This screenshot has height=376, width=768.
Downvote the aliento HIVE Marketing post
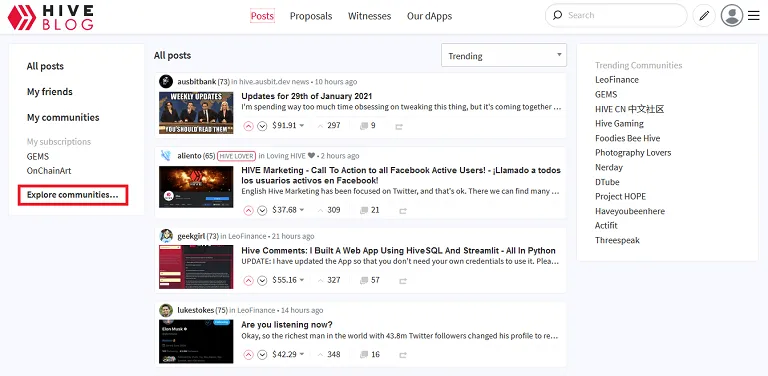[262, 211]
